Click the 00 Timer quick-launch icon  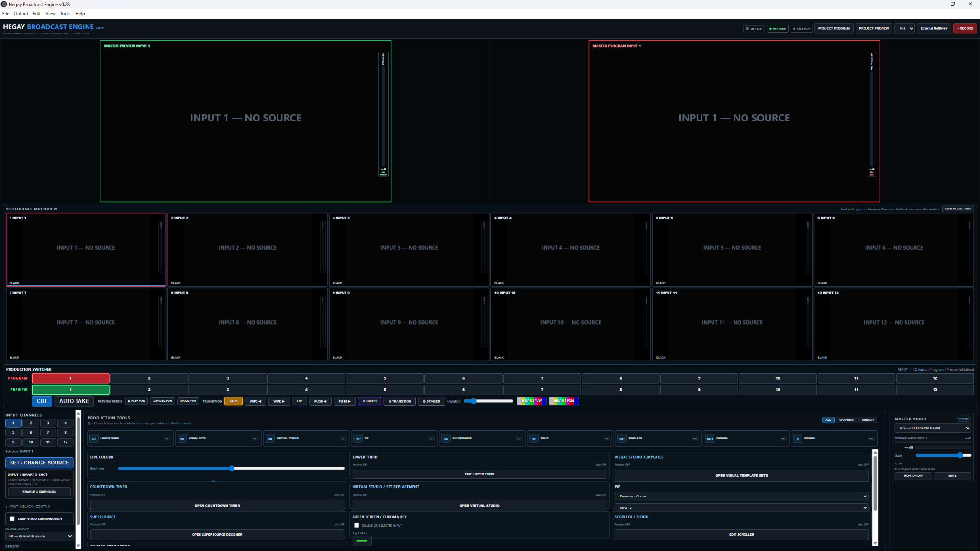[x=534, y=438]
